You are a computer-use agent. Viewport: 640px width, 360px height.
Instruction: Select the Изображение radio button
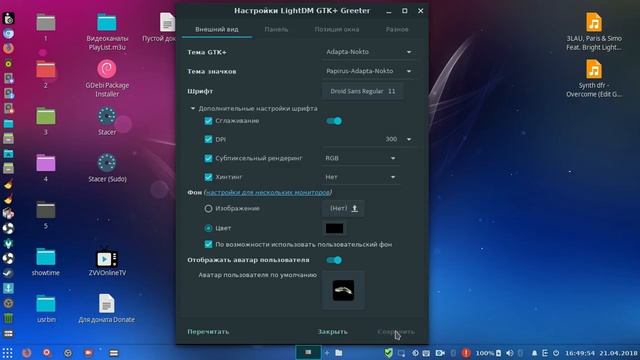click(x=208, y=209)
